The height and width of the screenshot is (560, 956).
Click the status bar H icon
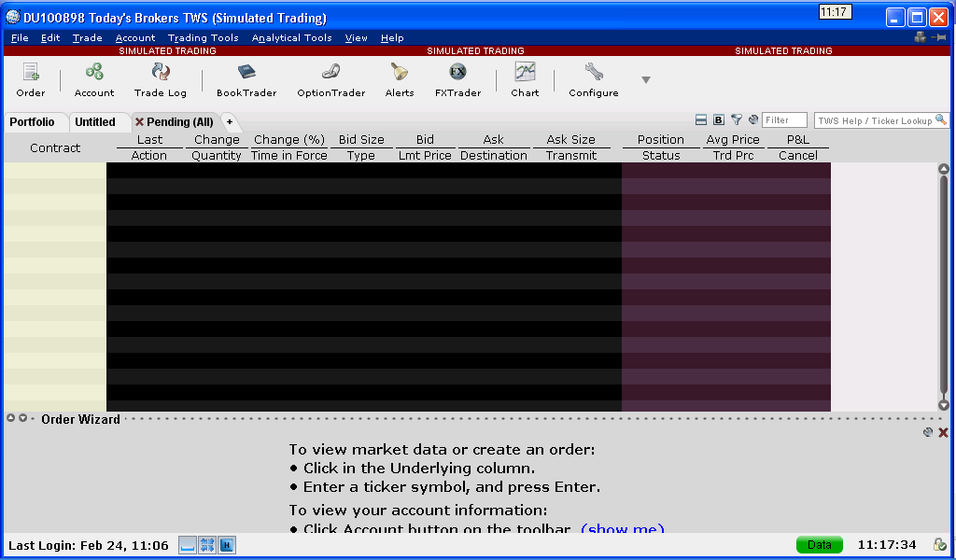tap(227, 545)
